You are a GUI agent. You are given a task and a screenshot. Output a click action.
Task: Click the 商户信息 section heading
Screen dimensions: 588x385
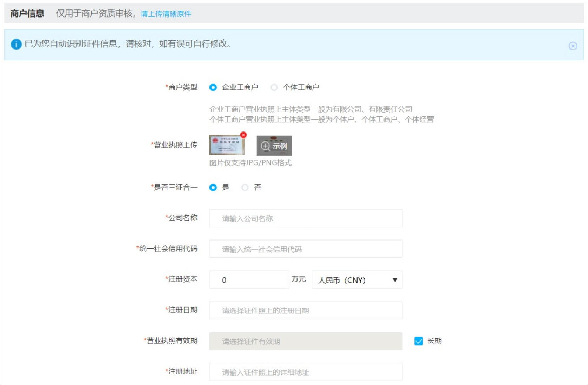pyautogui.click(x=27, y=14)
